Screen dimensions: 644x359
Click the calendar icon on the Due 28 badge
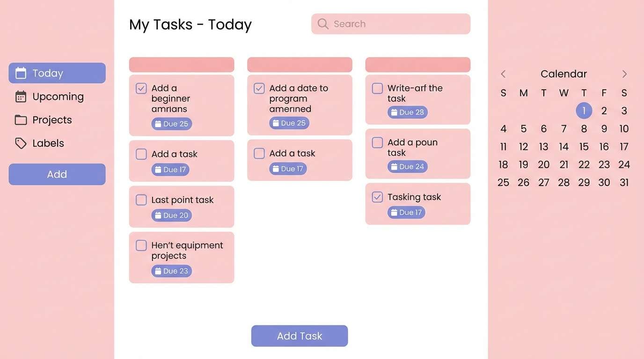[394, 112]
